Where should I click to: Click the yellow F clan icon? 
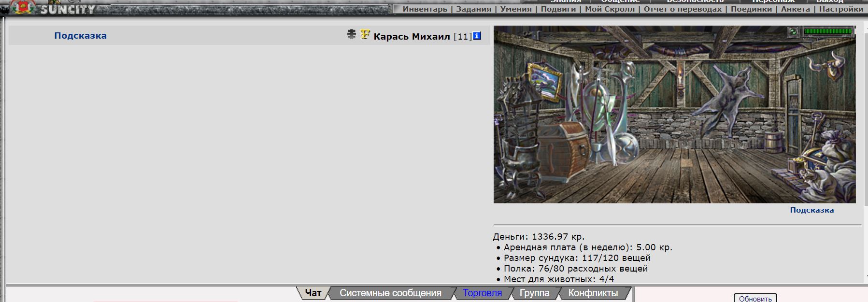click(x=365, y=34)
